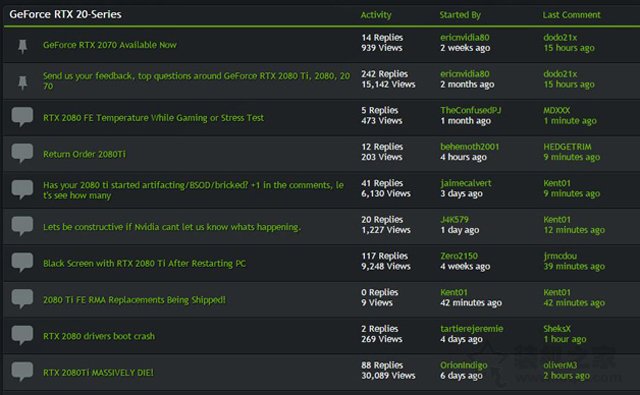This screenshot has height=395, width=640.
Task: Open Black Screen with RTX 2080 Ti thread
Action: pyautogui.click(x=144, y=263)
